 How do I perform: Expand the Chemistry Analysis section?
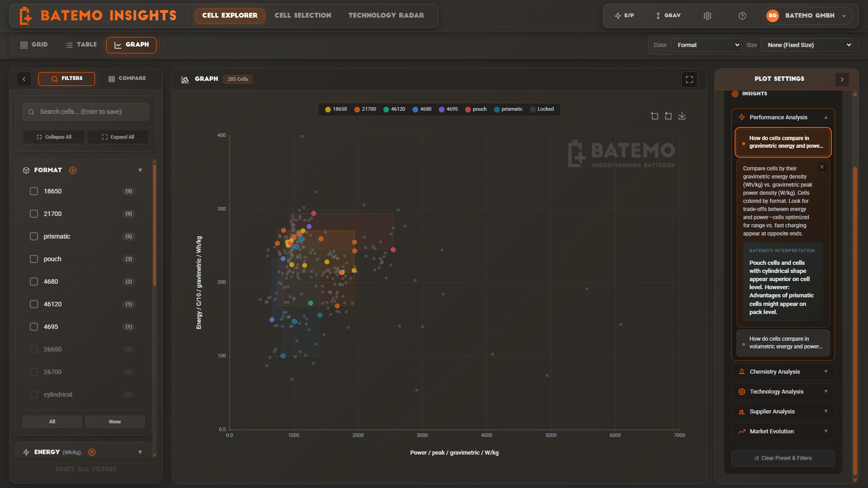click(783, 371)
